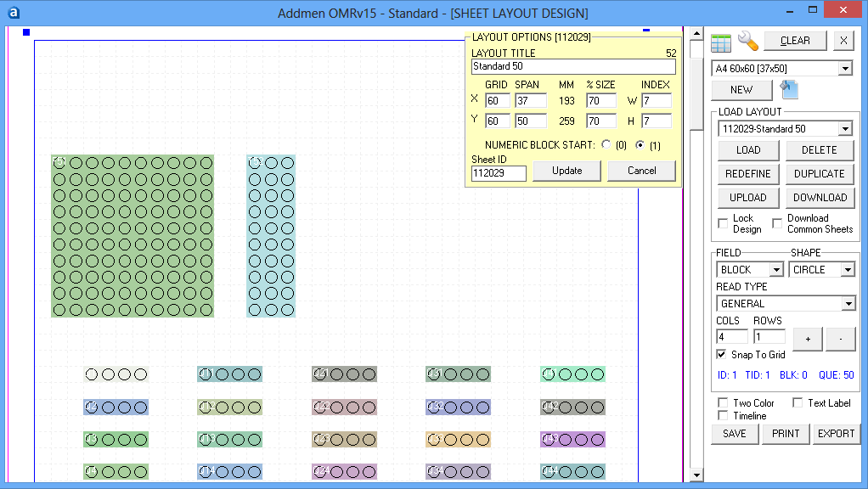Enable the Text Label checkbox

[798, 402]
